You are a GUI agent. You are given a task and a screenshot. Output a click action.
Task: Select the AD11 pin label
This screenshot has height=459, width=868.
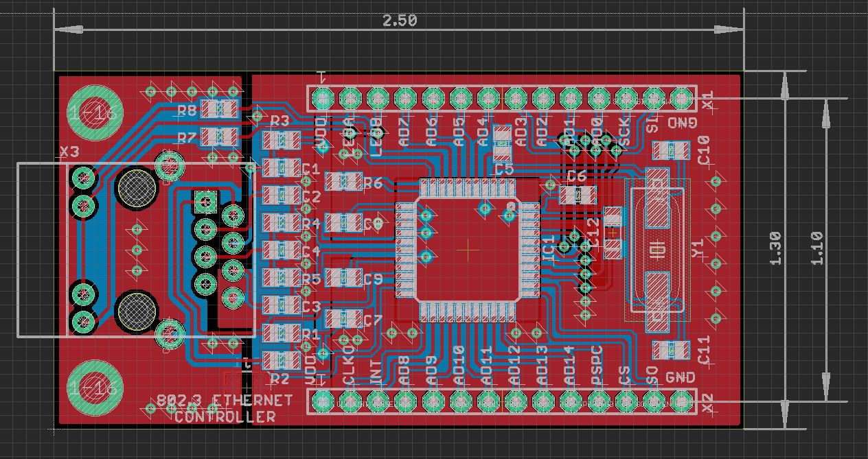[487, 364]
